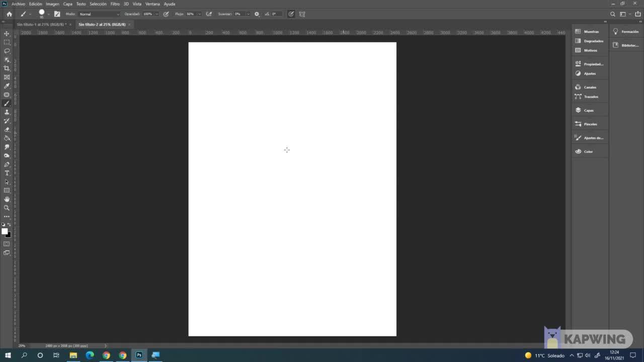Viewport: 644px width, 362px height.
Task: Select the Lasso tool
Action: (x=7, y=51)
